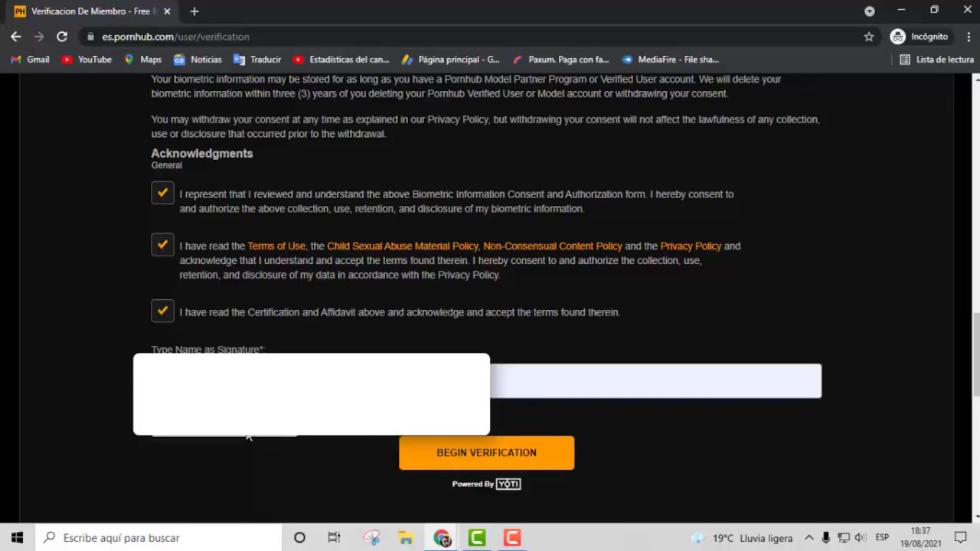Uncheck the Certification and Affidavit checkbox
The height and width of the screenshot is (551, 980).
click(162, 311)
